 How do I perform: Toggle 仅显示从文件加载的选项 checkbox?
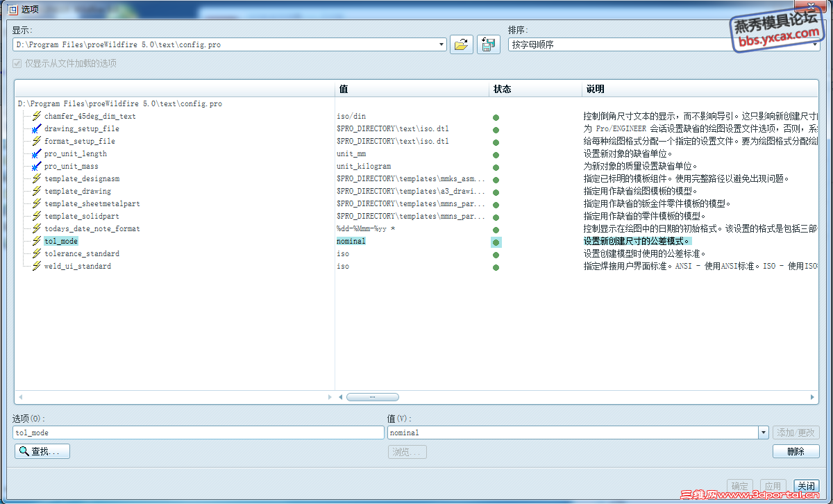tap(17, 63)
